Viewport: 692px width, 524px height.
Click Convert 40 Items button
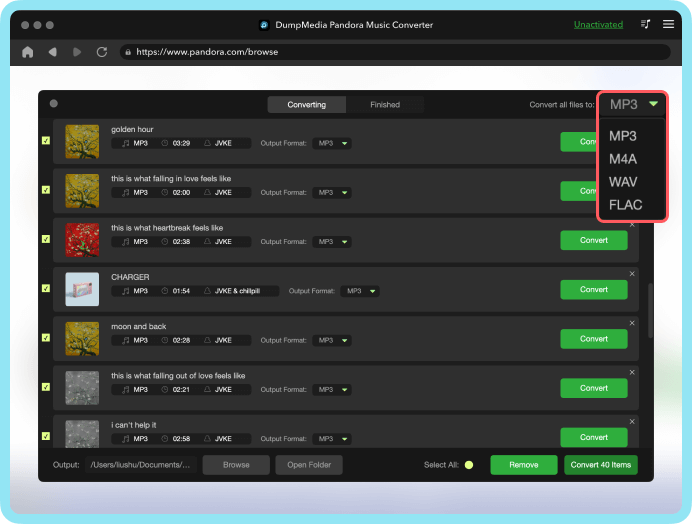(x=601, y=465)
